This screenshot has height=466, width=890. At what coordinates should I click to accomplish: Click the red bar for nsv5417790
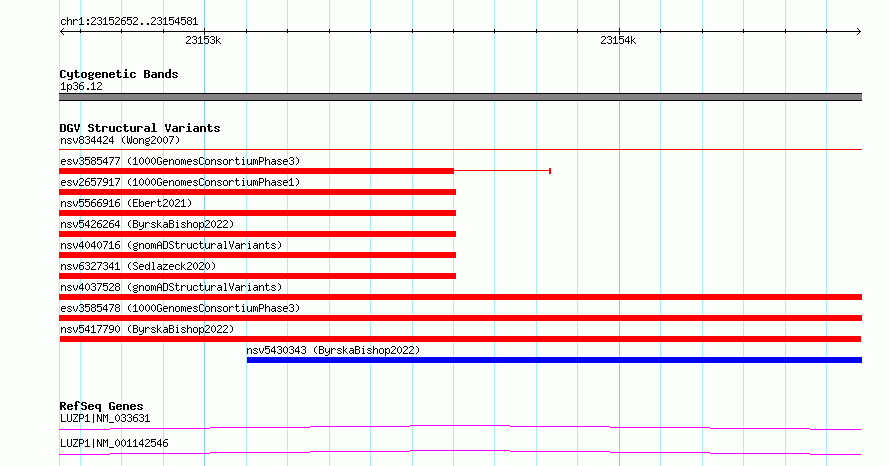pyautogui.click(x=460, y=339)
